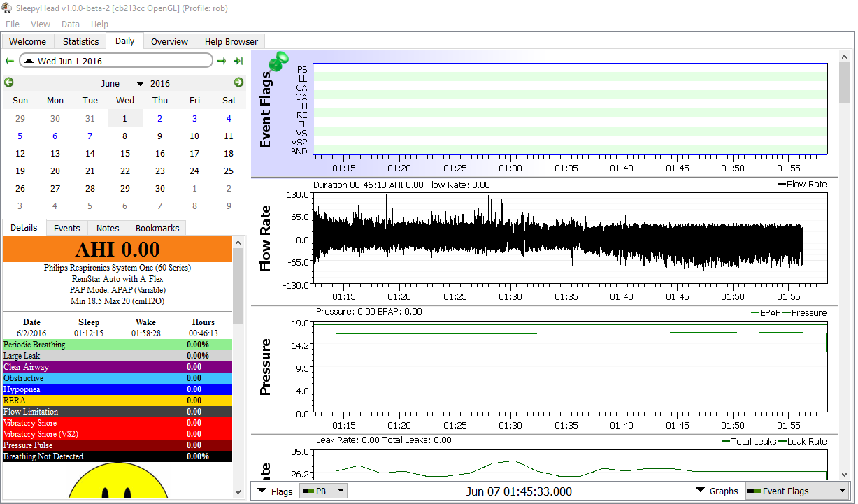Open the Event Flags graph combo box
The width and height of the screenshot is (858, 504).
point(796,491)
